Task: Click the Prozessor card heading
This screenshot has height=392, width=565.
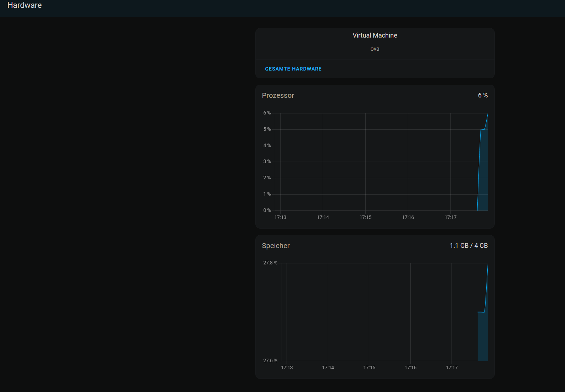Action: (278, 95)
